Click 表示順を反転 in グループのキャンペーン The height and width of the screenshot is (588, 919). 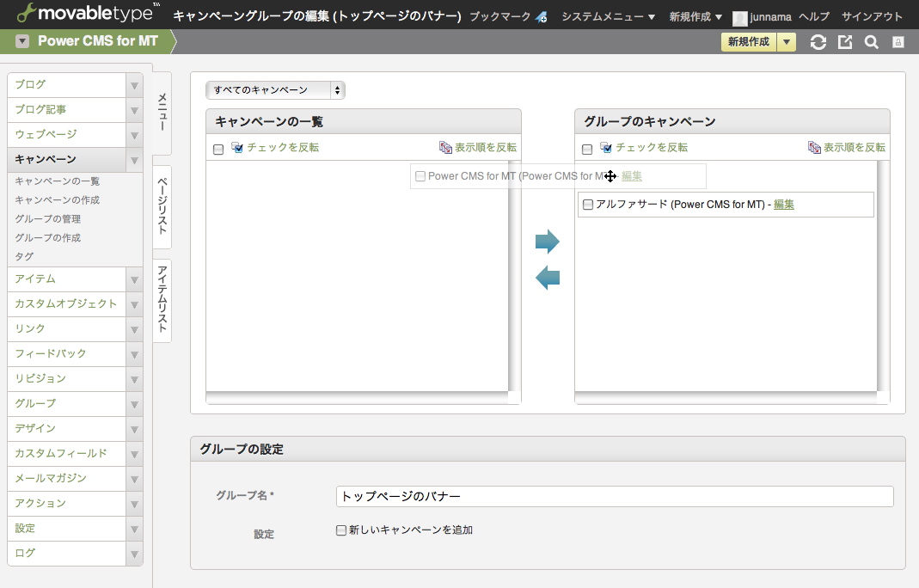854,148
